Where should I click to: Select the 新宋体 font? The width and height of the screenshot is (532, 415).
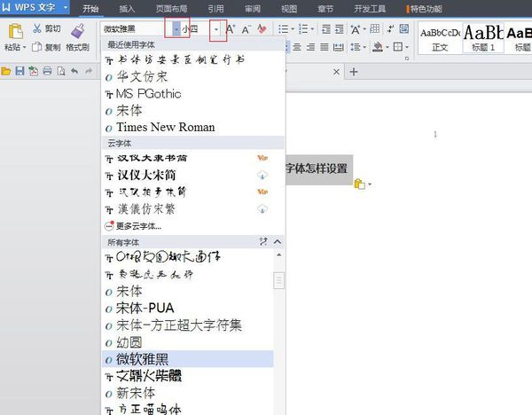point(187,393)
